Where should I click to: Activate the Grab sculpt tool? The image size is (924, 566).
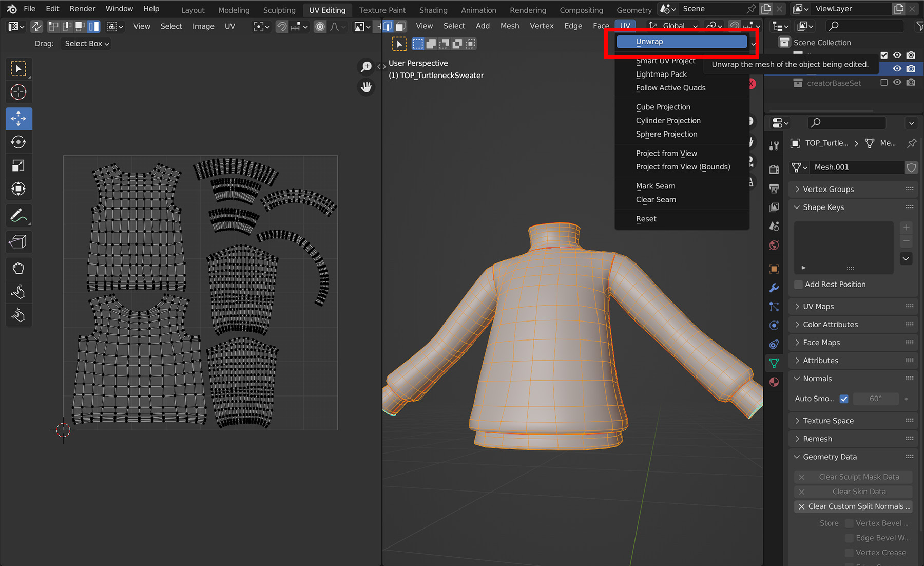tap(18, 268)
